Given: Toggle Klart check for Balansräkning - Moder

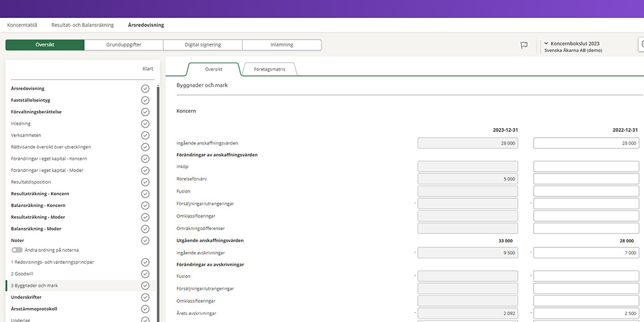Looking at the screenshot, I should (x=145, y=229).
